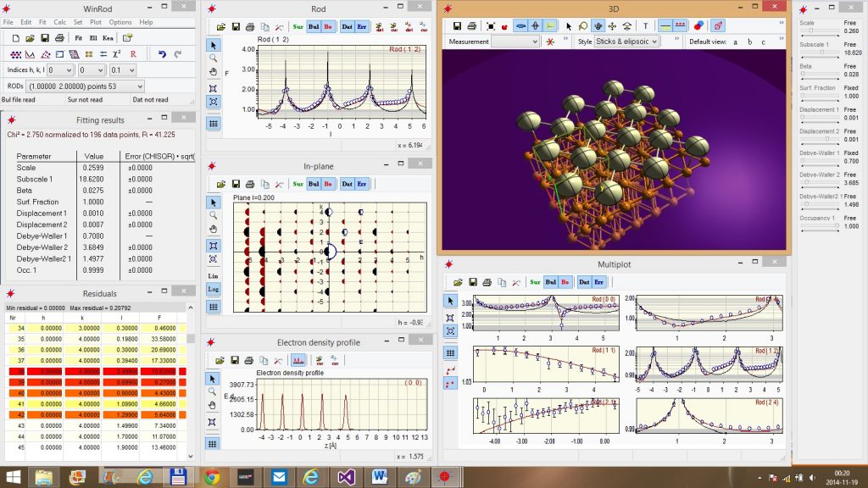Click the red-blue atoms icon in 3D toolbar
Screen dimensions: 868x488
698,25
